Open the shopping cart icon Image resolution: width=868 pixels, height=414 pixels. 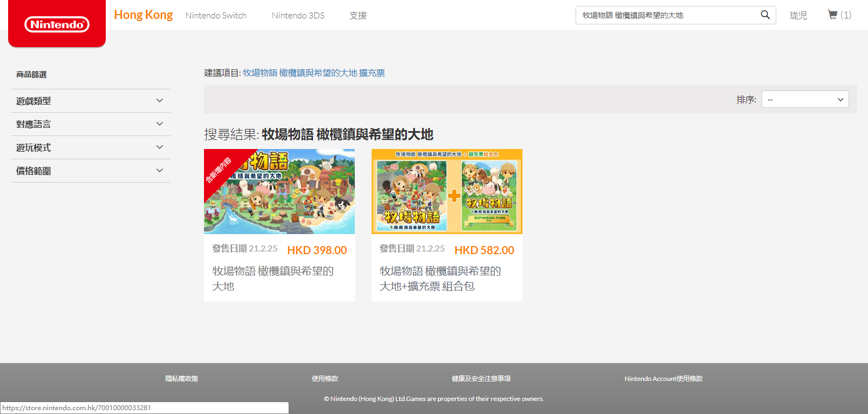click(833, 15)
